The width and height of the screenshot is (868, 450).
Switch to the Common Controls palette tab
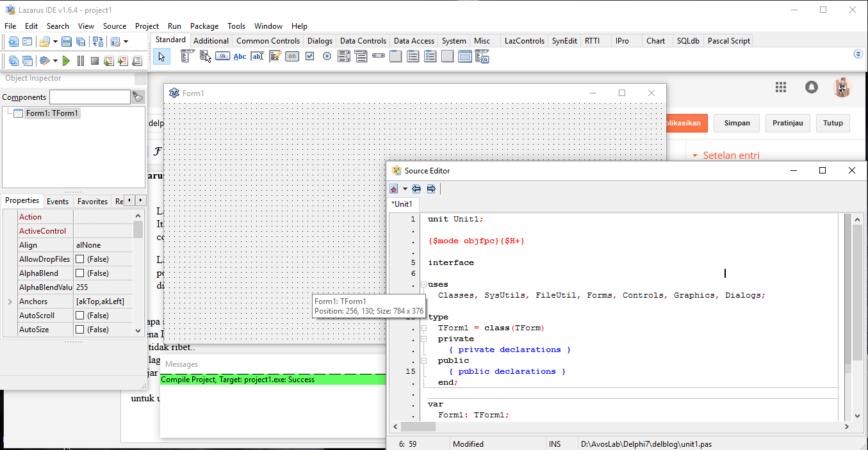click(x=268, y=41)
